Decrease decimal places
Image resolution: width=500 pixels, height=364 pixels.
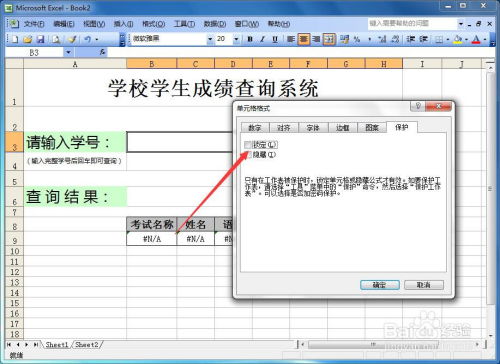[395, 39]
